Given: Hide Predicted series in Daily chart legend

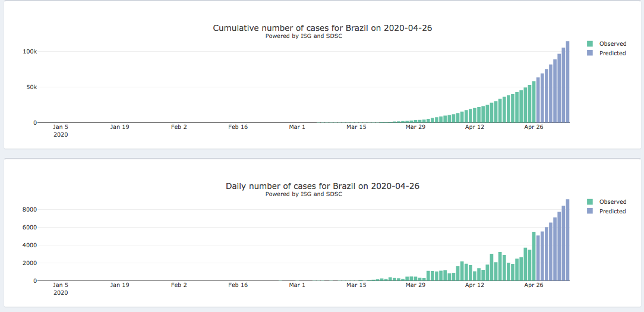Looking at the screenshot, I should (613, 212).
